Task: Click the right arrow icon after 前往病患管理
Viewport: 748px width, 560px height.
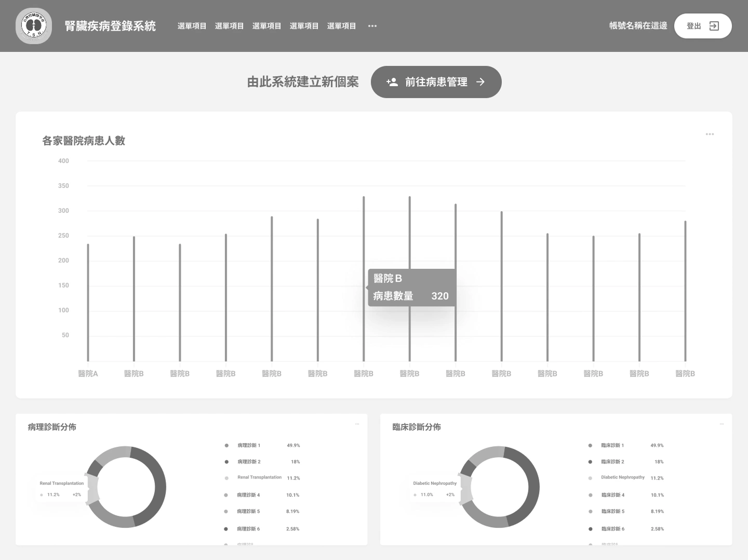Action: tap(480, 82)
